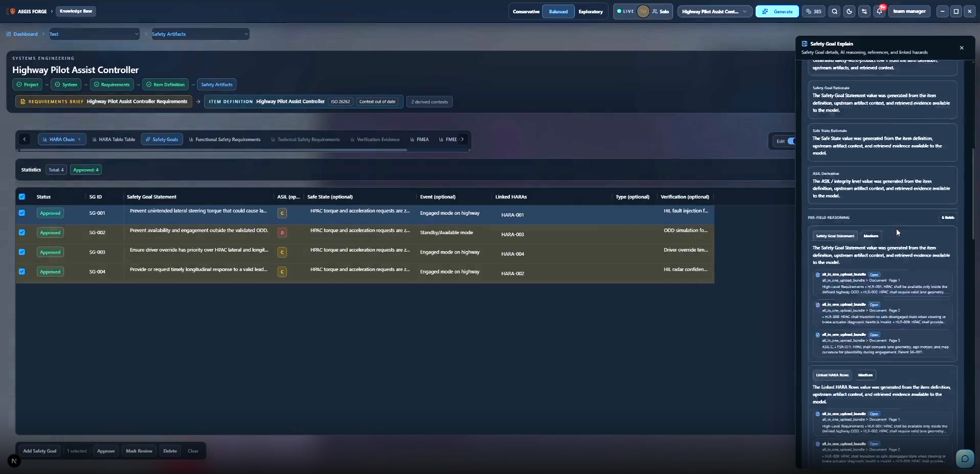Open notifications bell icon
Image resolution: width=980 pixels, height=474 pixels.
(879, 11)
